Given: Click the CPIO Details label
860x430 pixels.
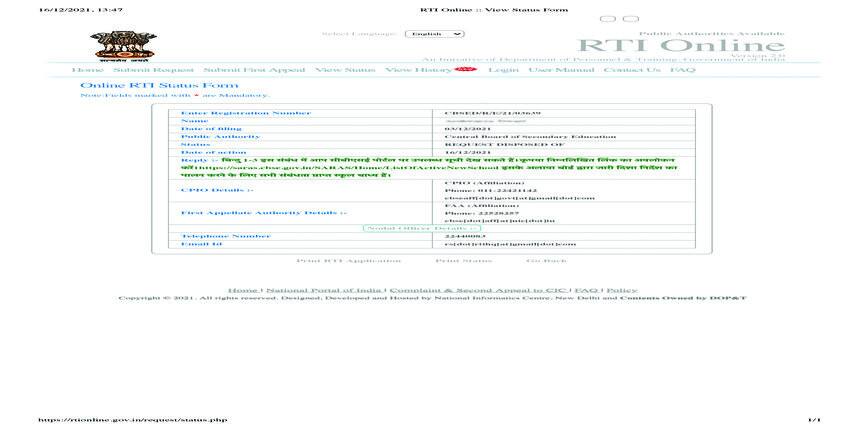Looking at the screenshot, I should [217, 190].
